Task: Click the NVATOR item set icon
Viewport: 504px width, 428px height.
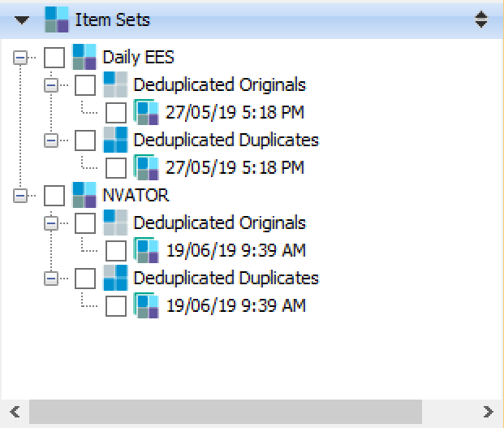Action: pyautogui.click(x=84, y=195)
